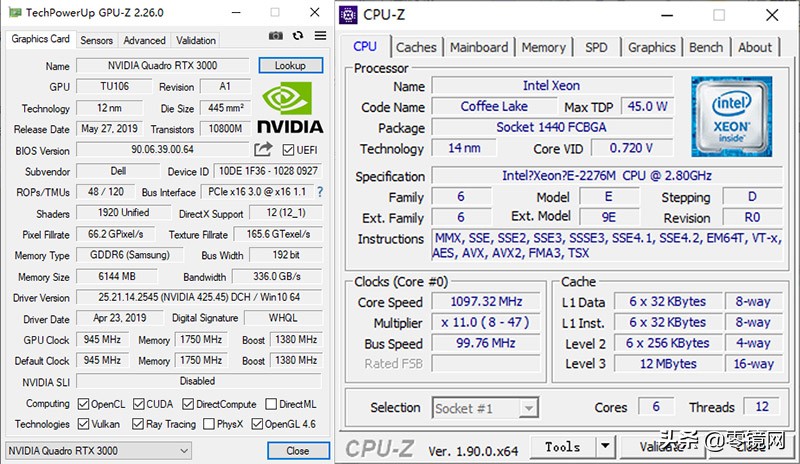Screen dimensions: 800x464
Task: Click the Bandwidth value 336.0 GB/s
Action: point(277,276)
